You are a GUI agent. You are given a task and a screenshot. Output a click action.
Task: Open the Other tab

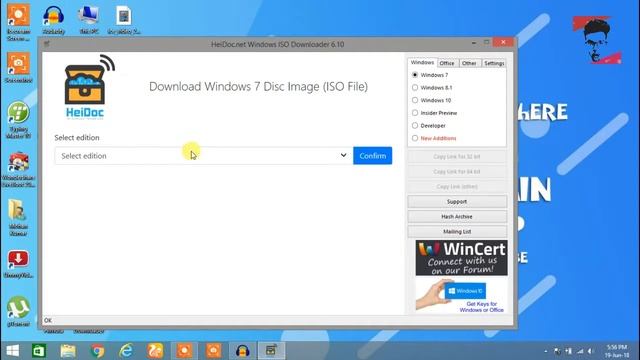pyautogui.click(x=469, y=63)
